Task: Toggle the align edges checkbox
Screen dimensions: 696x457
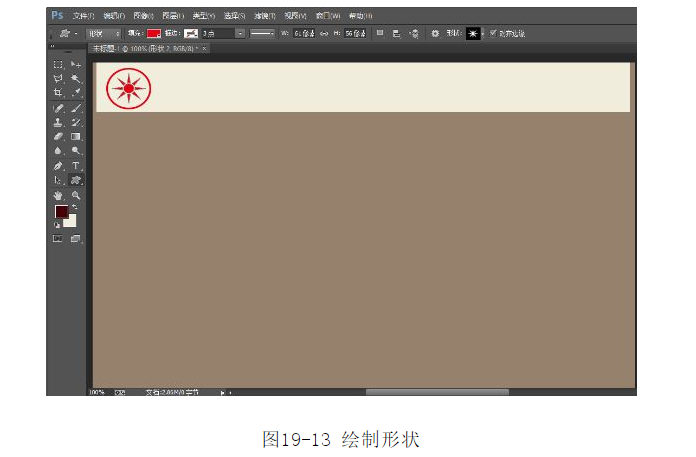Action: pyautogui.click(x=491, y=33)
